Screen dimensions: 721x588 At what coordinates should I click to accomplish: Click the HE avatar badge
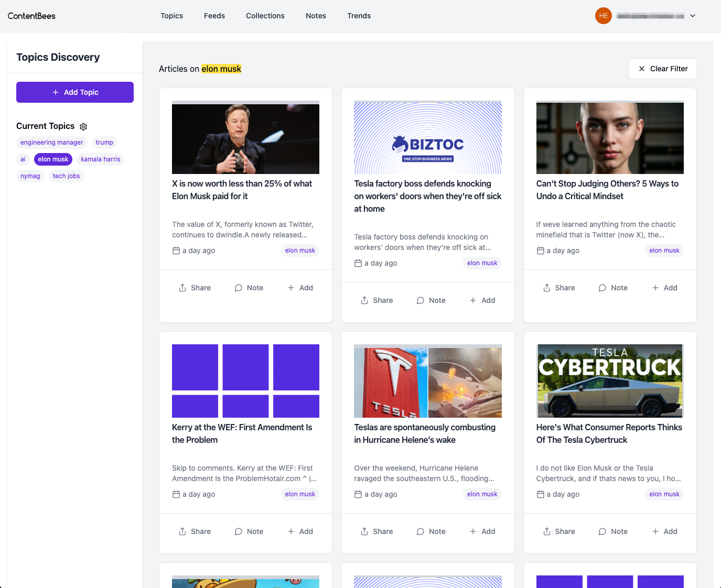click(x=603, y=16)
